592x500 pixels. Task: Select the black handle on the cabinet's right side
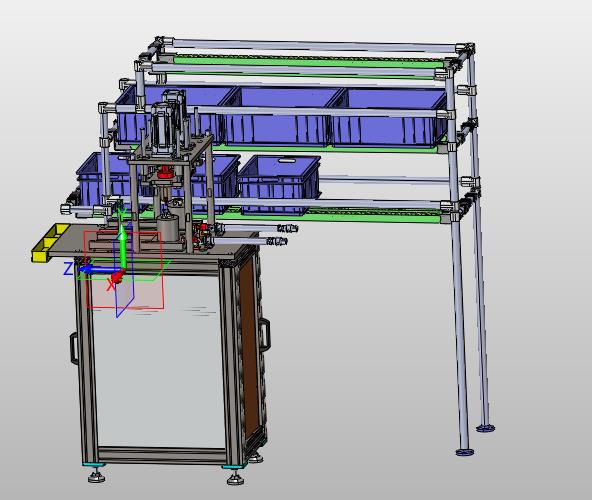coord(265,335)
